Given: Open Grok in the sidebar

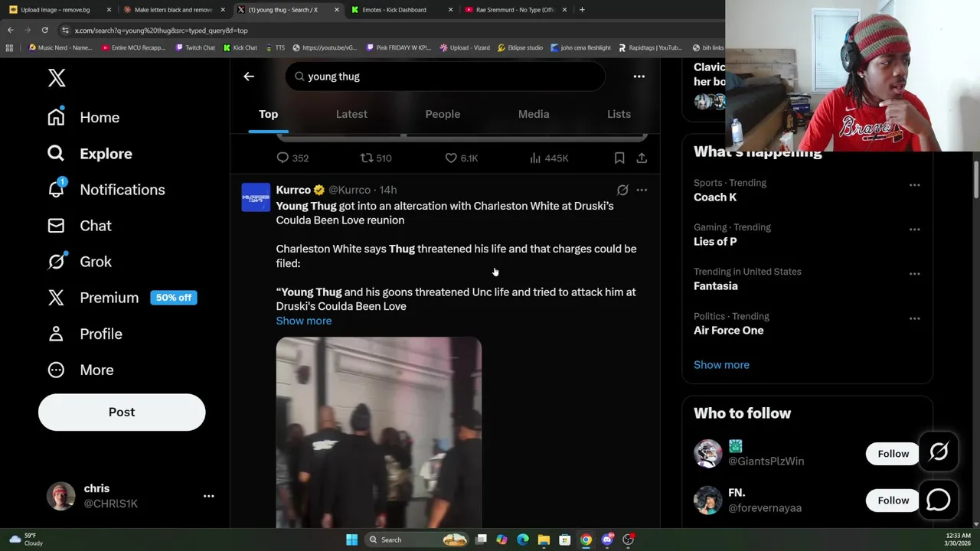Looking at the screenshot, I should point(80,262).
